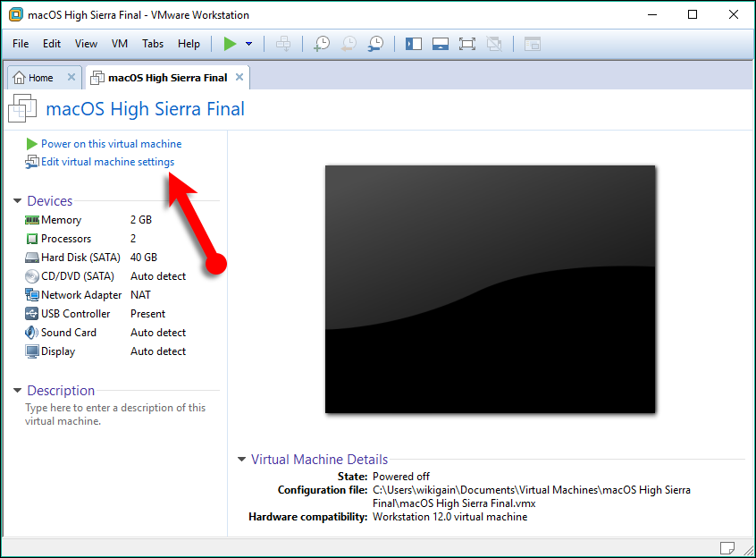756x558 pixels.
Task: Click the message log icon in status bar
Action: (727, 548)
